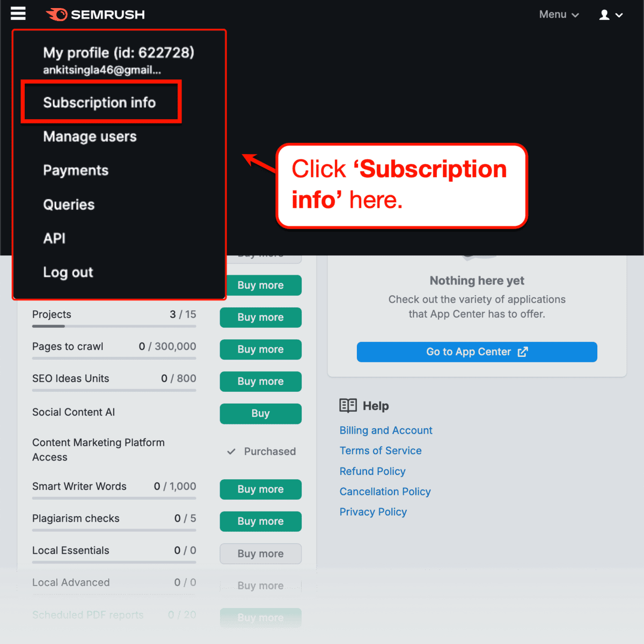The width and height of the screenshot is (644, 644).
Task: Open the Billing and Account help link
Action: pyautogui.click(x=386, y=430)
